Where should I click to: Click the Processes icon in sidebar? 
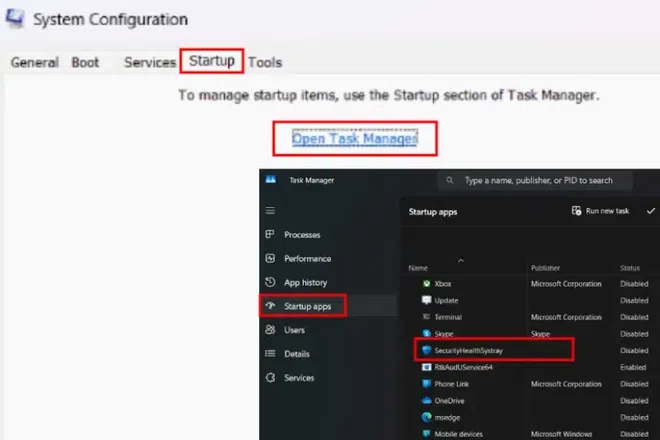(270, 235)
